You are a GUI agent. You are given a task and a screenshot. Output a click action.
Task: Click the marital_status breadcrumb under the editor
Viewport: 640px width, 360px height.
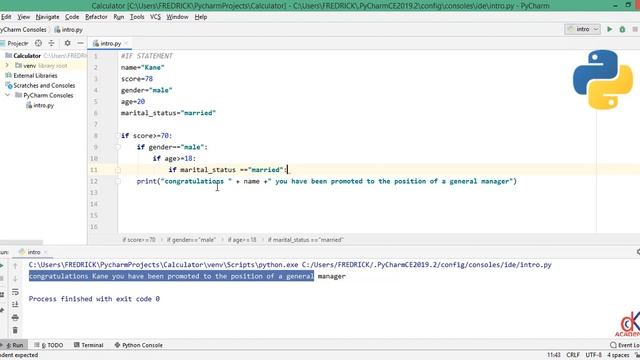306,240
